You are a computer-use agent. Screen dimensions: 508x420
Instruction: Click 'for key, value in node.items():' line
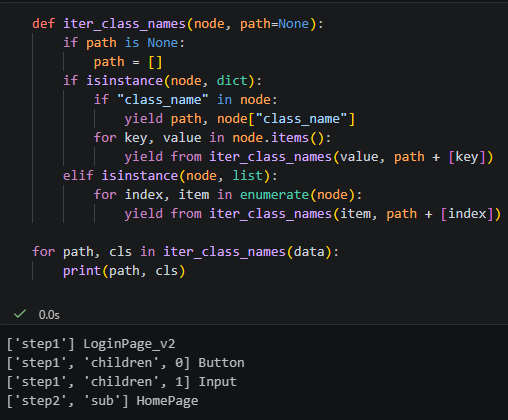(212, 138)
